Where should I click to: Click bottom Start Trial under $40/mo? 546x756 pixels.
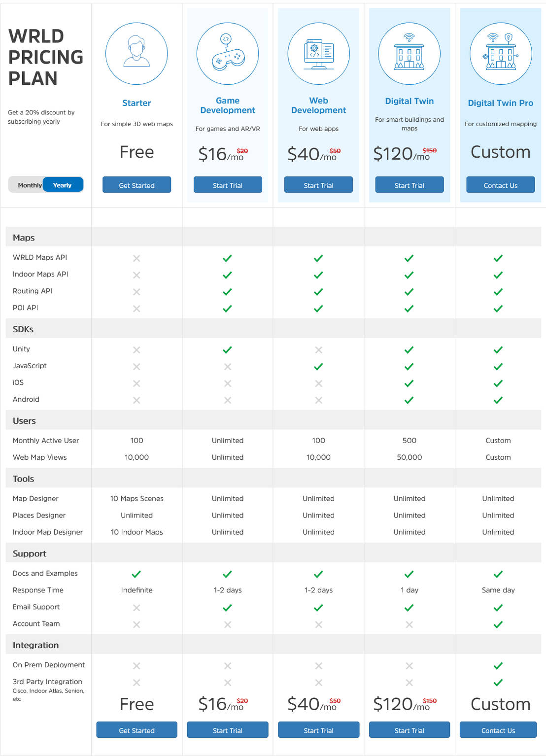[x=318, y=730]
